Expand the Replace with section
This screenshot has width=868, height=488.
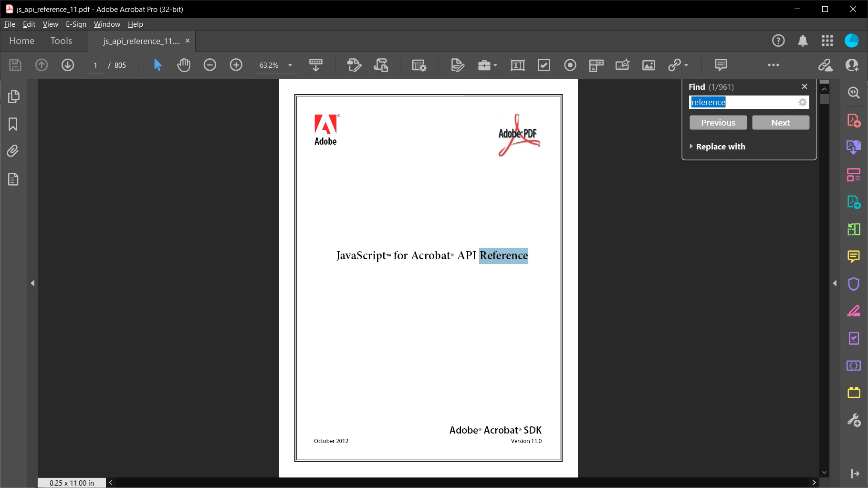tap(717, 147)
